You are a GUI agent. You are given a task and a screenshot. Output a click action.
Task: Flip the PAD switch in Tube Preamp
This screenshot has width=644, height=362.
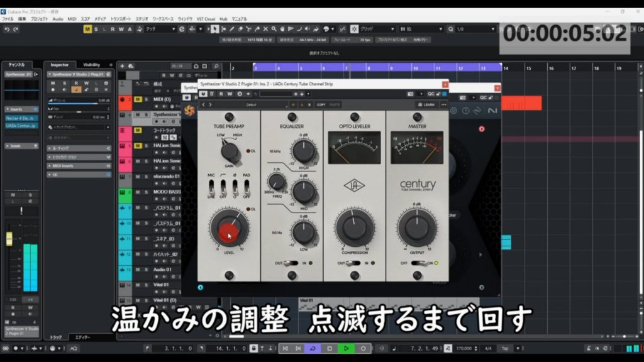click(245, 187)
